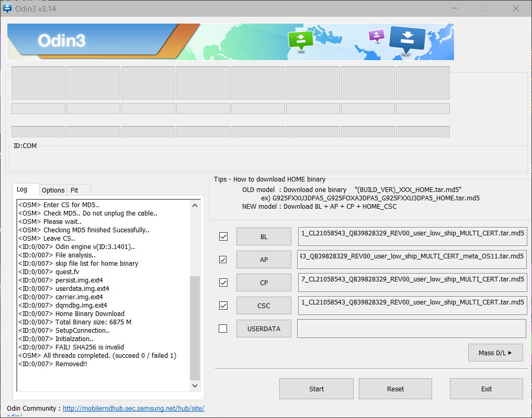Open the Mass D/L dropdown menu

[x=495, y=353]
